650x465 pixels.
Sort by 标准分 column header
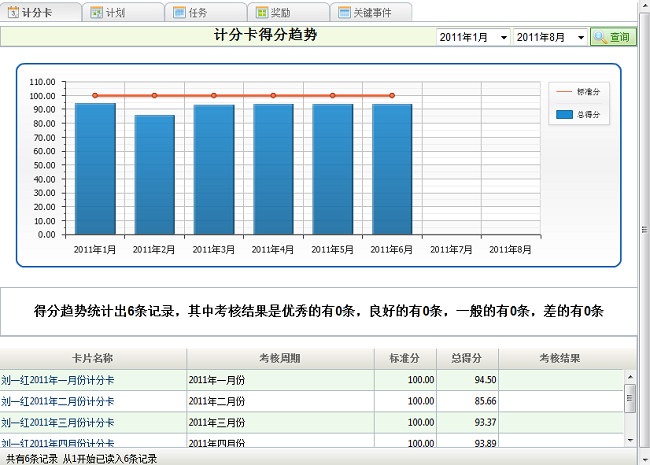tap(405, 358)
